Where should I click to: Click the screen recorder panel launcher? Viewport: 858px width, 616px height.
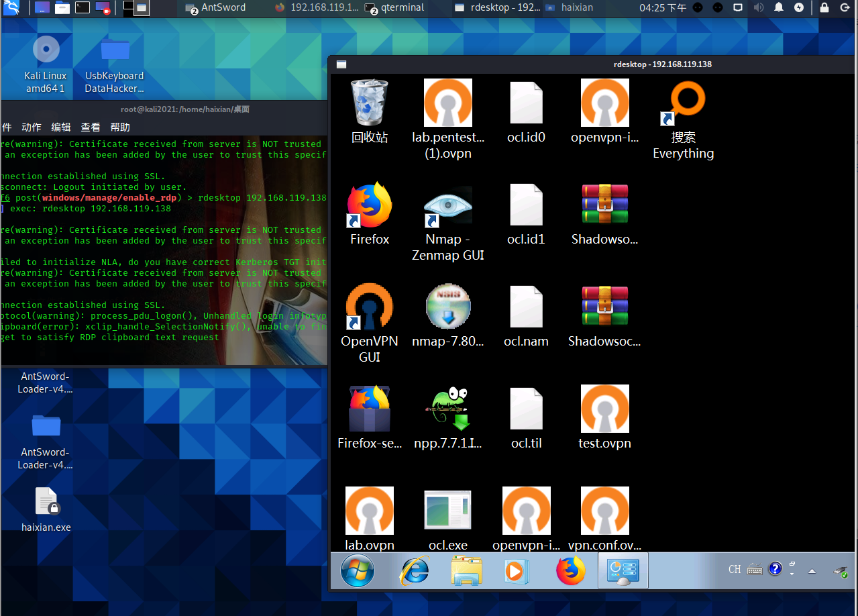103,8
